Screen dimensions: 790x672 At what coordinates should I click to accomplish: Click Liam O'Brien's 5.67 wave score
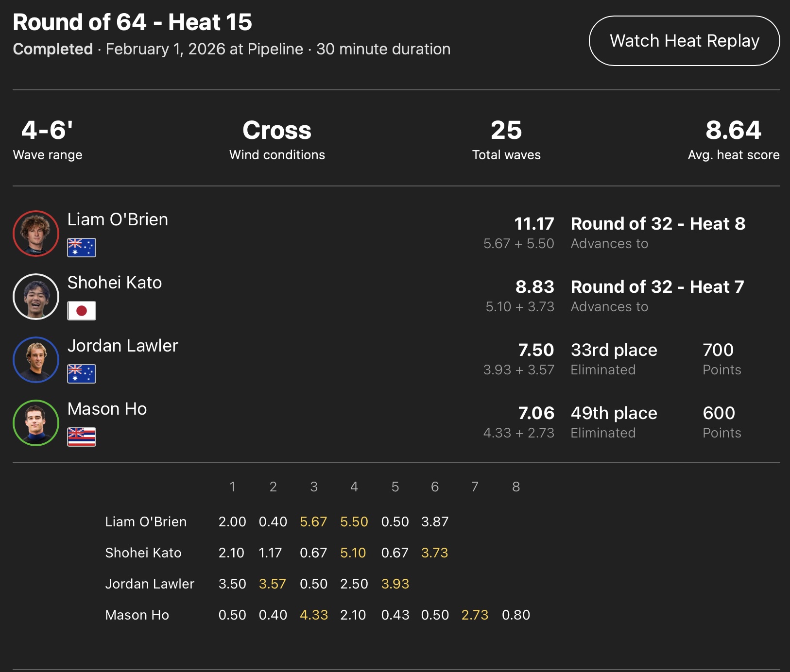point(313,521)
